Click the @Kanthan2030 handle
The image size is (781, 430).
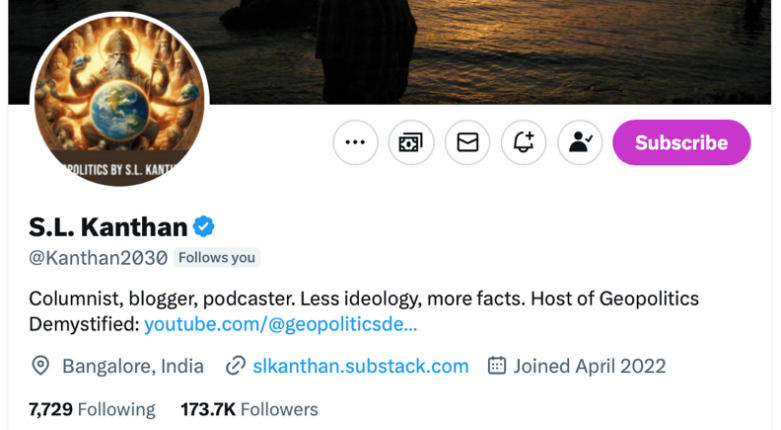pos(98,257)
